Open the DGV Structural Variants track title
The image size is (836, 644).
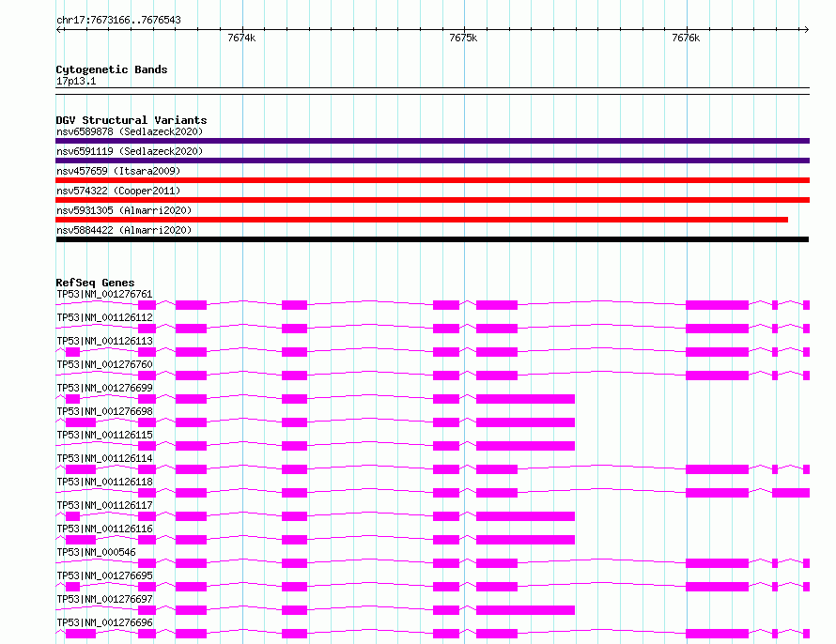click(132, 120)
